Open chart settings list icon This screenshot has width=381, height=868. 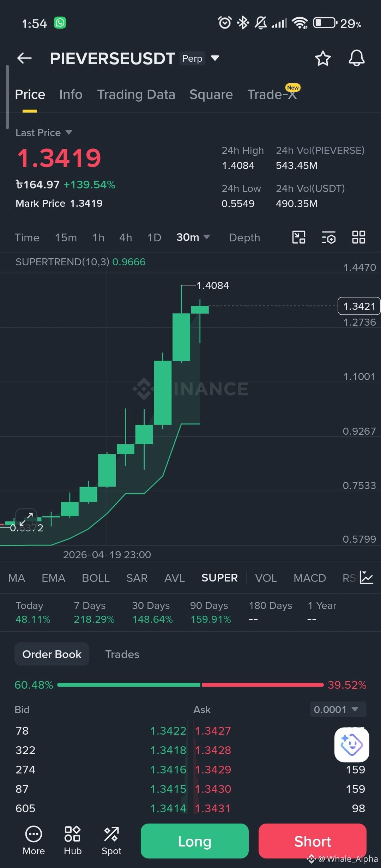coord(328,237)
